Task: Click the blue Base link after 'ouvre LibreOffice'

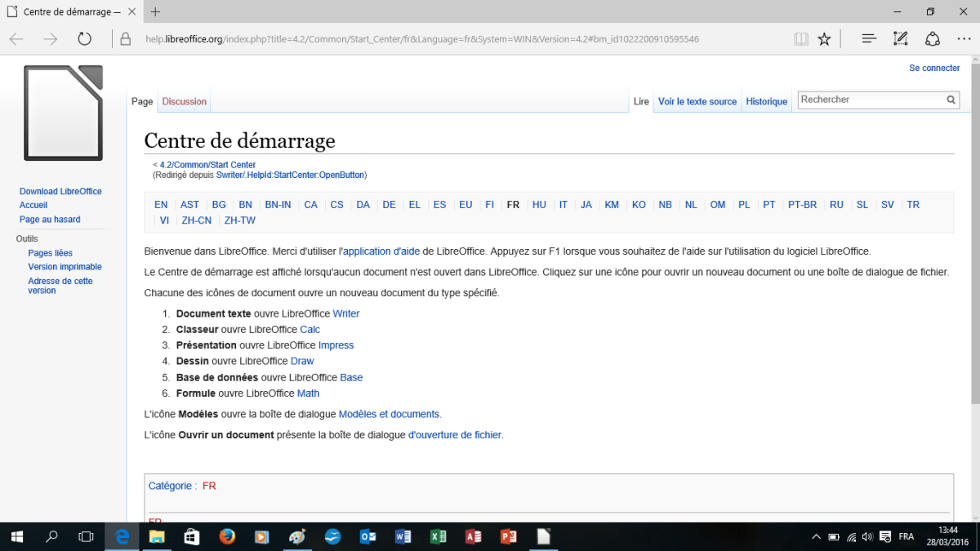Action: tap(351, 377)
